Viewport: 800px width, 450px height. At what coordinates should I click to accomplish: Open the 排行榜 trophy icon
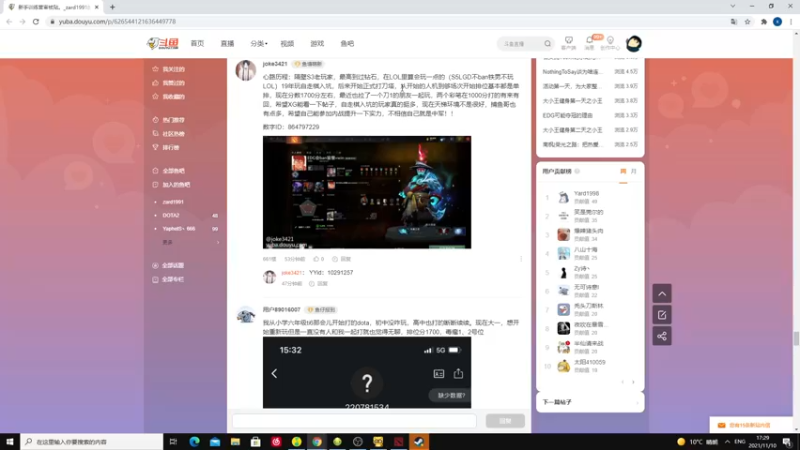[156, 147]
